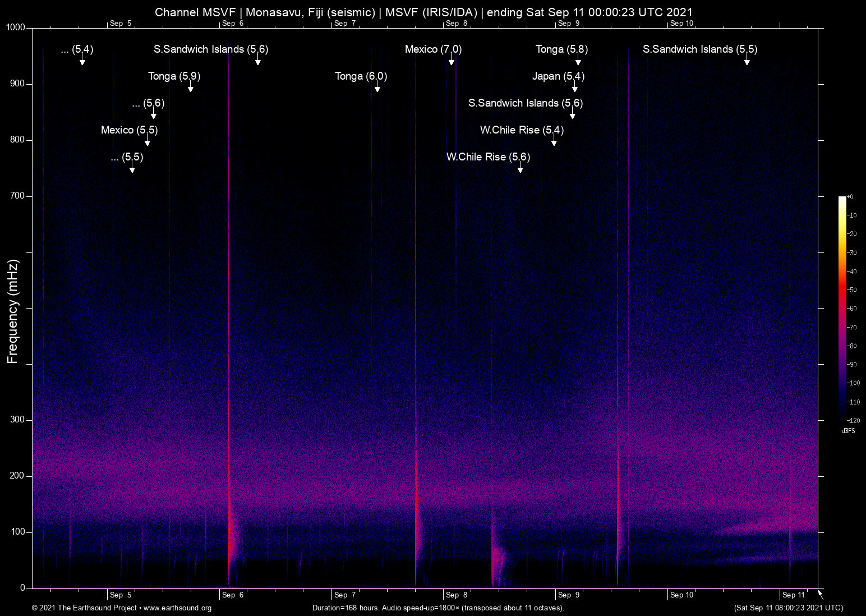Click the Japan (5.4) event arrow
This screenshot has height=616, width=866.
tap(575, 87)
